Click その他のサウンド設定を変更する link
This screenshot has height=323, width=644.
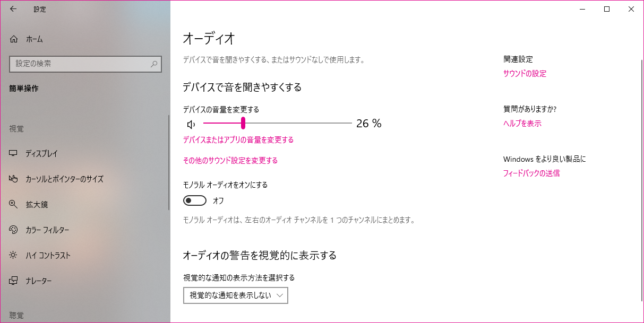(x=230, y=161)
